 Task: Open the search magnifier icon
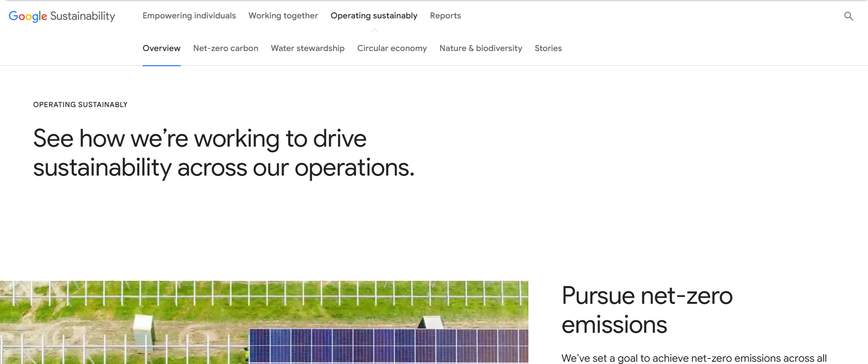(x=848, y=16)
